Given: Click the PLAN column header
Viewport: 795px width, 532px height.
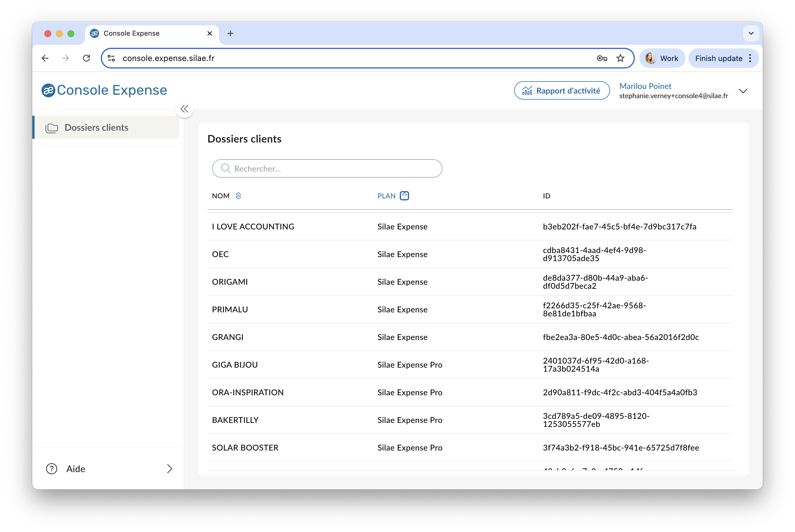Looking at the screenshot, I should point(386,196).
